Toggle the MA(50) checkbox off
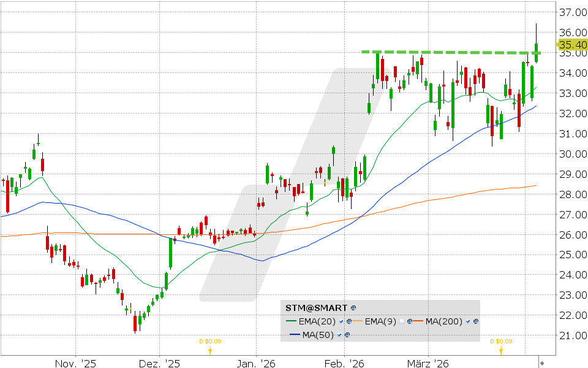Screen dimensions: 588x368 pyautogui.click(x=340, y=335)
